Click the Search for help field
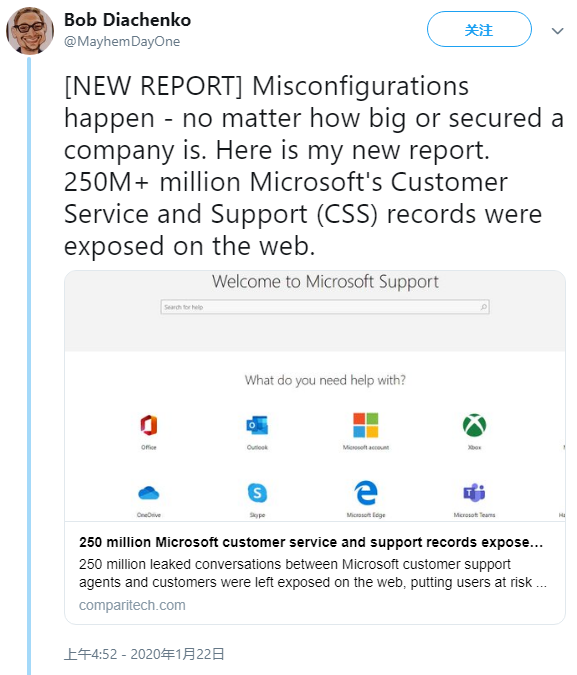 pos(325,307)
